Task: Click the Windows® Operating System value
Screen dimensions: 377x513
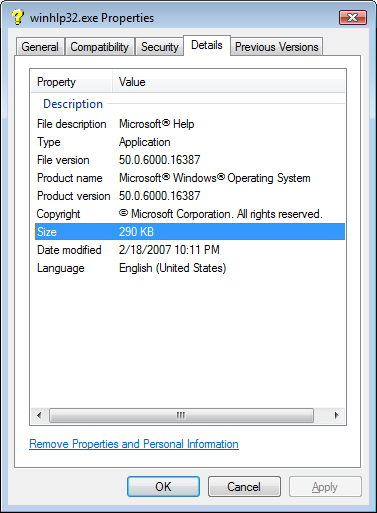Action: point(215,178)
